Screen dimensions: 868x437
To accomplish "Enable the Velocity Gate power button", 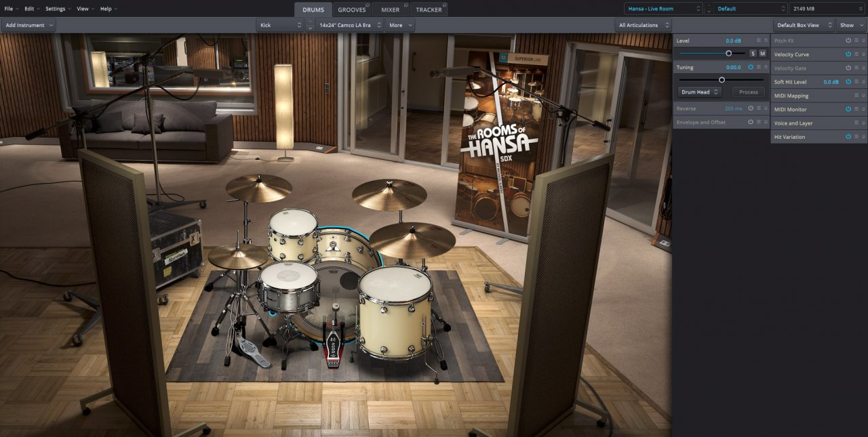I will pos(848,68).
